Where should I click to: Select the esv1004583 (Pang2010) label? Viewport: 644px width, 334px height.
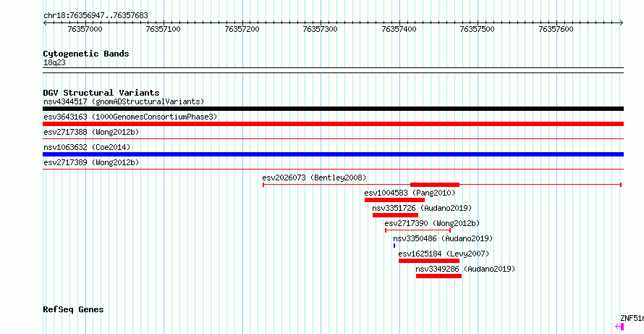[410, 193]
